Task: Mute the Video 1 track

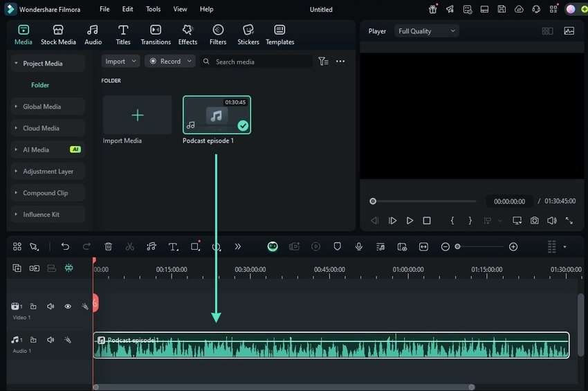Action: [50, 306]
